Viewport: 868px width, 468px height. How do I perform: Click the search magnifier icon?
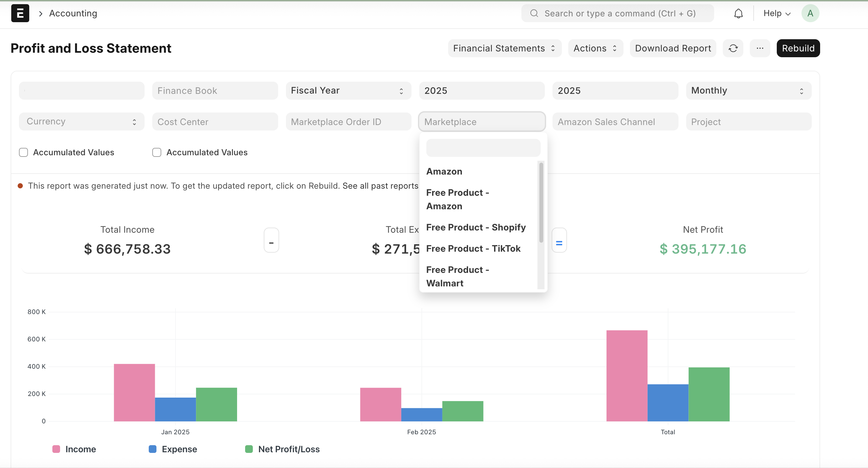coord(534,14)
